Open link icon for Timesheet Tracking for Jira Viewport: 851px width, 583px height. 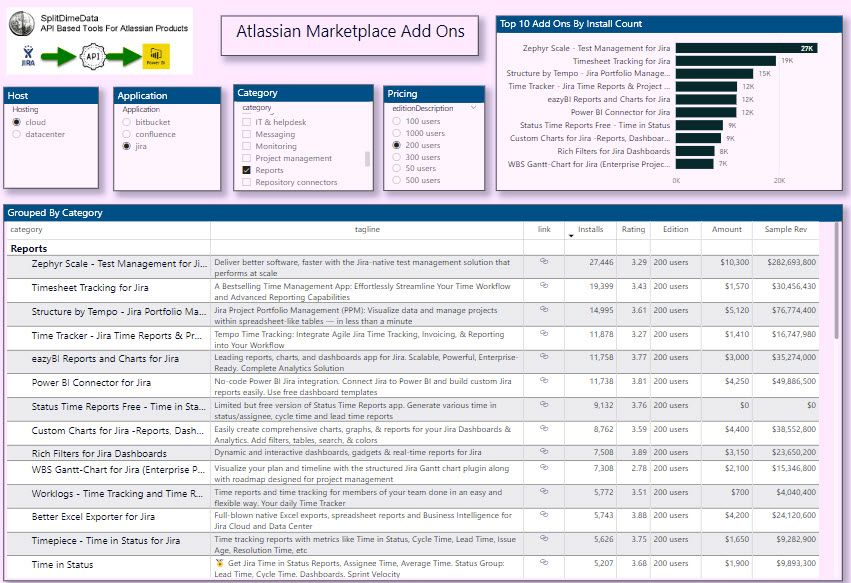point(544,286)
